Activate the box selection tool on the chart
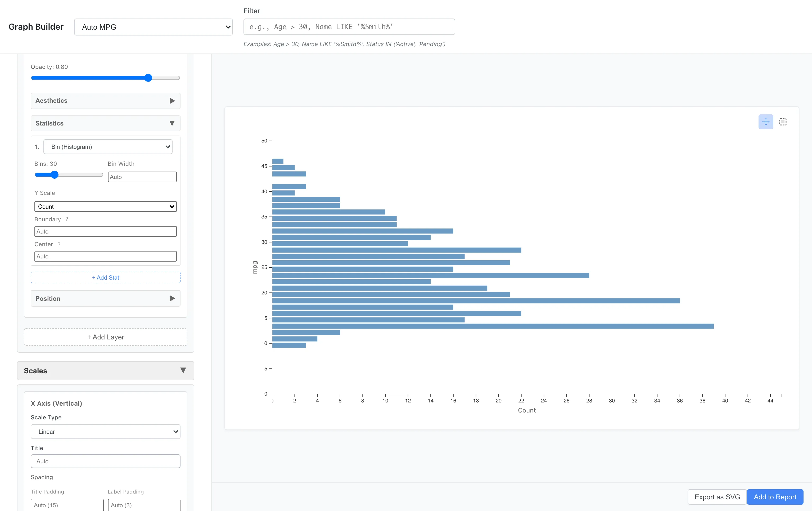Viewport: 812px width, 511px height. [783, 122]
